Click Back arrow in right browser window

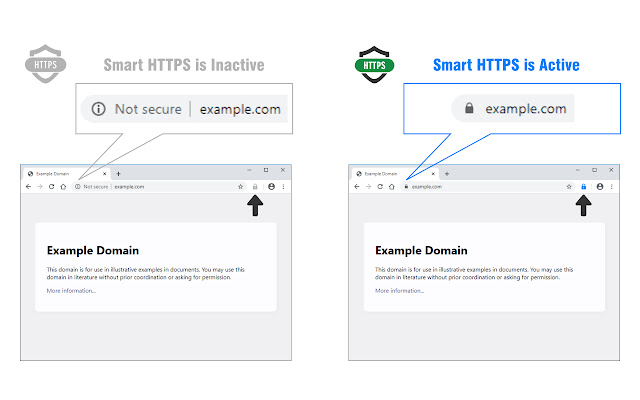pos(357,187)
